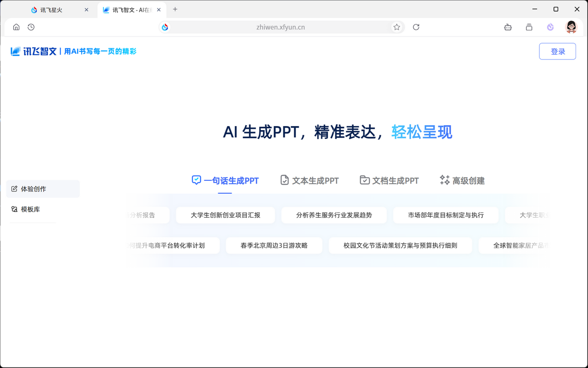Select the 高级创建 sparkle icon
Image resolution: width=588 pixels, height=368 pixels.
click(444, 180)
